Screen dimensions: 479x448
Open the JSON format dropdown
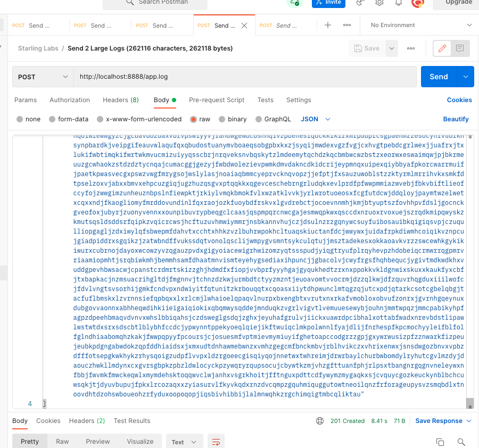pos(315,119)
